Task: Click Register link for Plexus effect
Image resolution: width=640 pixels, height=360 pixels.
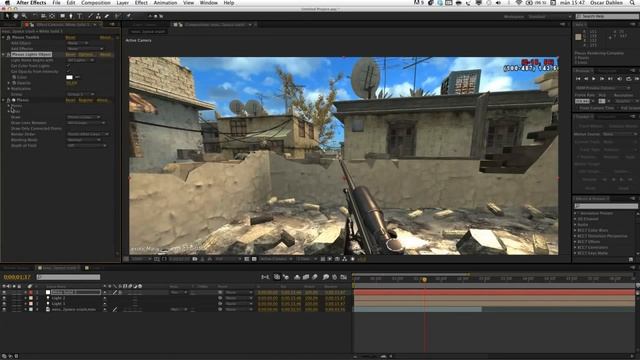Action: 85,100
